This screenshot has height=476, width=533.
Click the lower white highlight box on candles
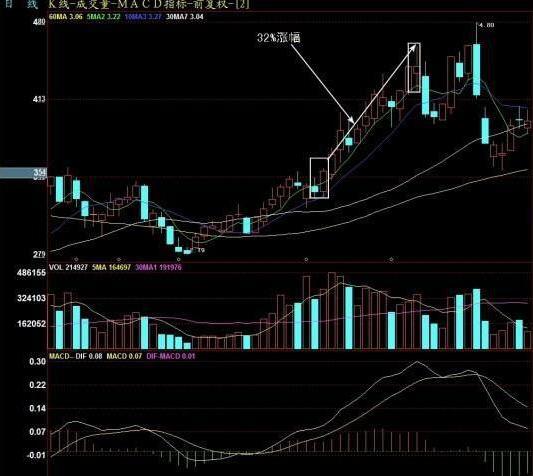click(319, 178)
